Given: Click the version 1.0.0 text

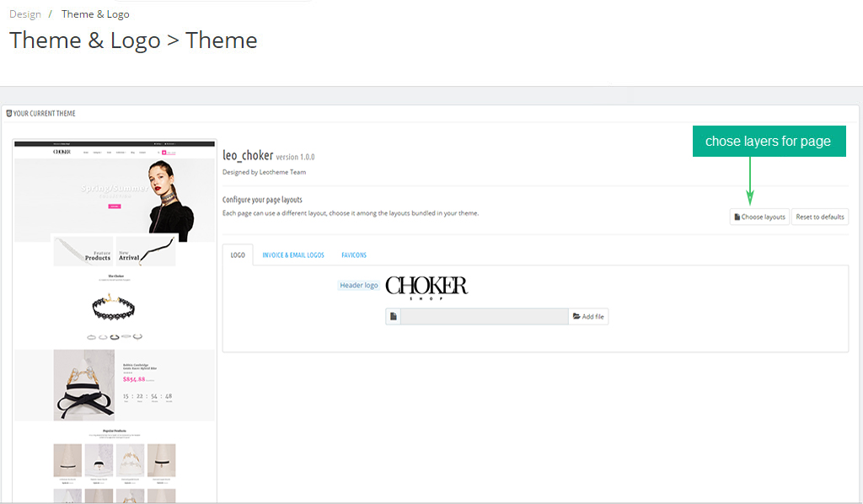Looking at the screenshot, I should pos(295,157).
